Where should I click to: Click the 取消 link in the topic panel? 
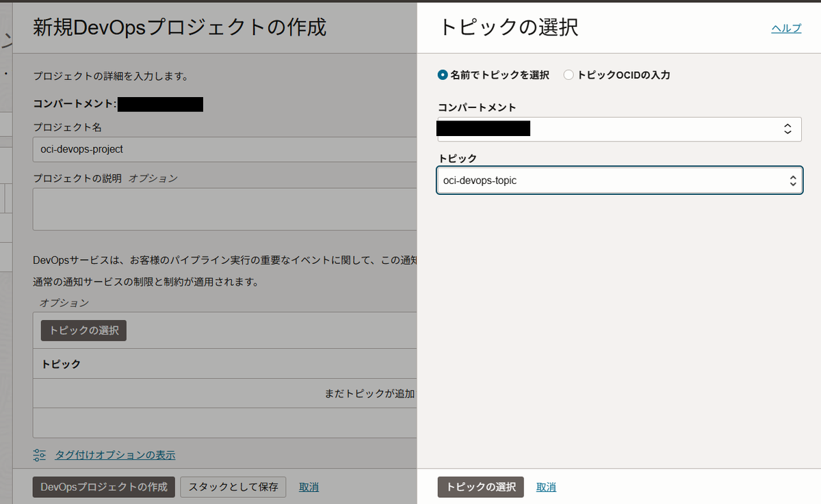[546, 487]
